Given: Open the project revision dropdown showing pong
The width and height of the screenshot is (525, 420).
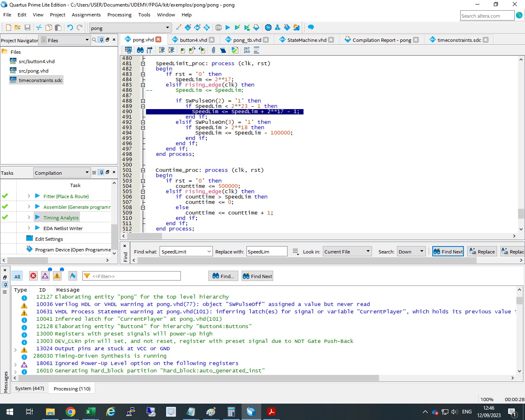Looking at the screenshot, I should click(130, 28).
